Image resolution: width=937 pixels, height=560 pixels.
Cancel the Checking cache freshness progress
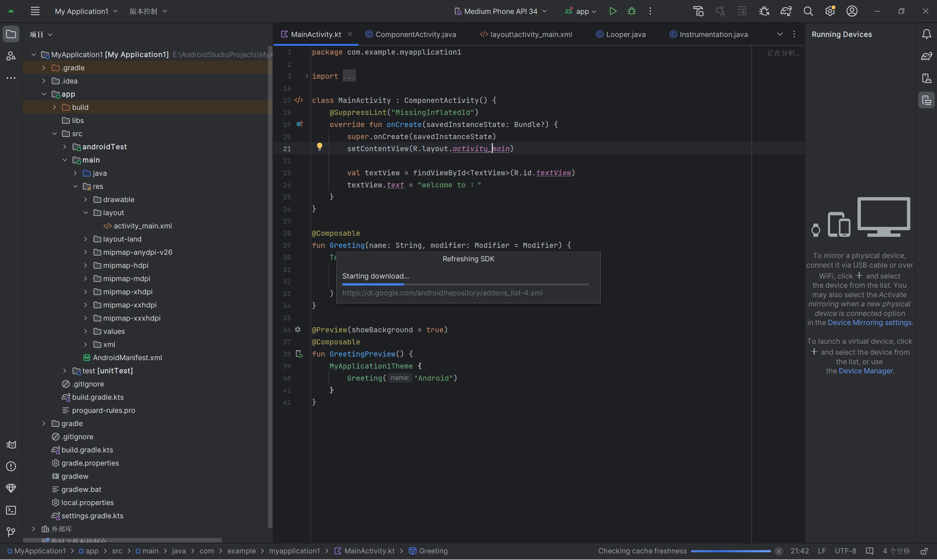point(778,551)
